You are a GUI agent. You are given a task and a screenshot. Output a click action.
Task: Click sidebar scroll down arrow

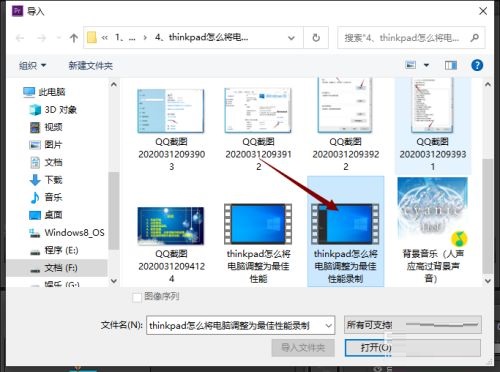coord(114,281)
